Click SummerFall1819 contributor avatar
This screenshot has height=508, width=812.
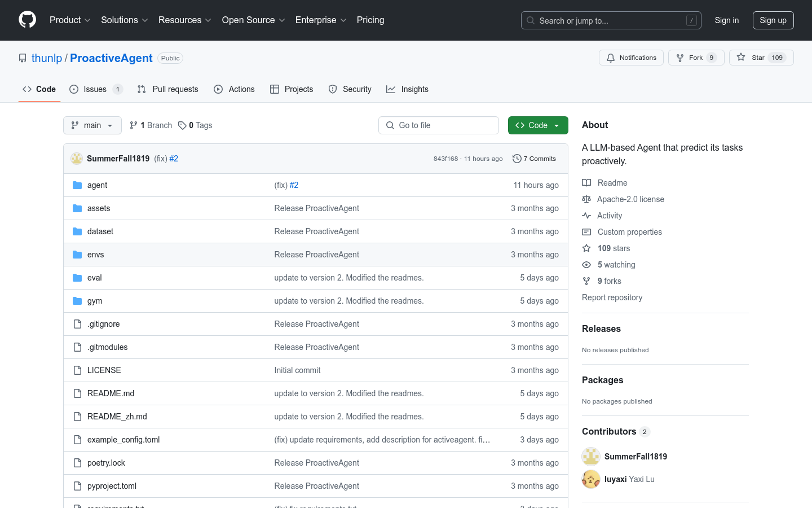[x=591, y=456]
